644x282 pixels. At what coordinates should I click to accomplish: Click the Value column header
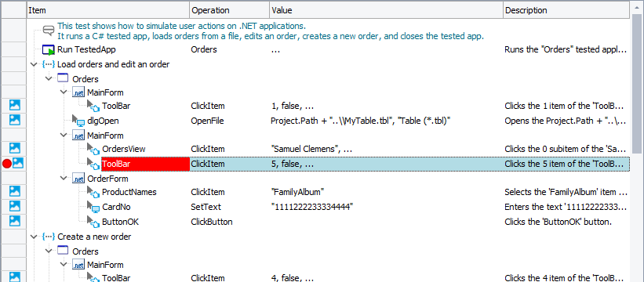click(386, 10)
